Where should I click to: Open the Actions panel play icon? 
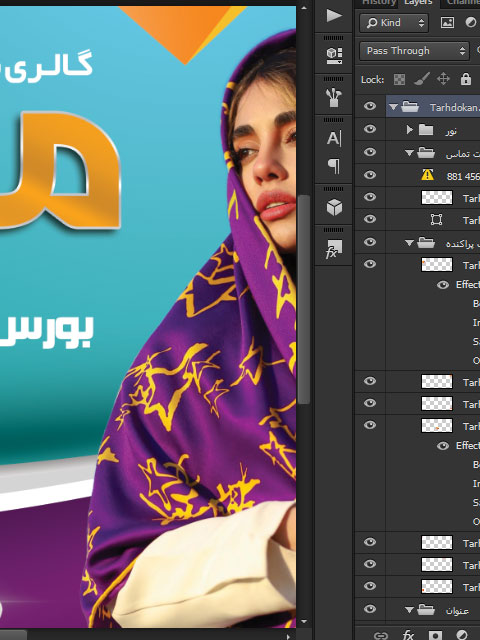click(x=334, y=16)
